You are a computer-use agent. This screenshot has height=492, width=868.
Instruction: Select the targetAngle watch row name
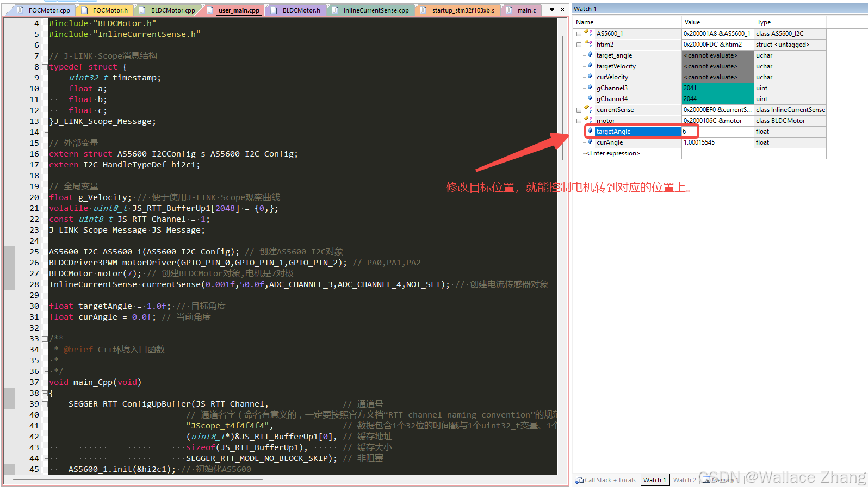click(x=613, y=132)
